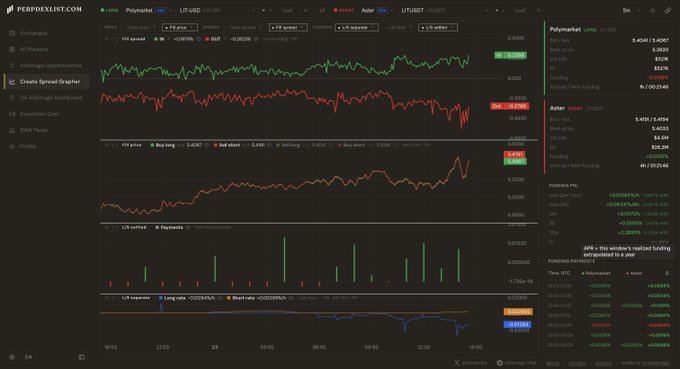
Task: Click the download icon in Funding Payments header
Action: 667,273
